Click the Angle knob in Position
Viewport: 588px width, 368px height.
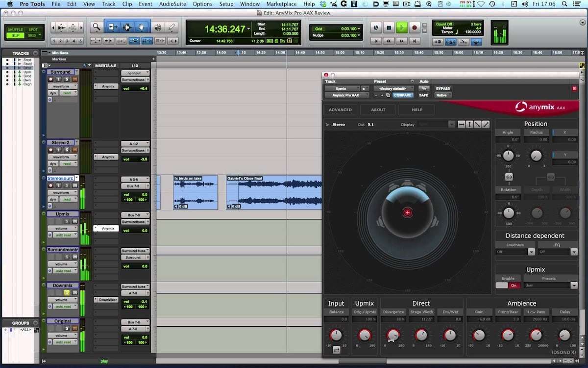pyautogui.click(x=509, y=156)
